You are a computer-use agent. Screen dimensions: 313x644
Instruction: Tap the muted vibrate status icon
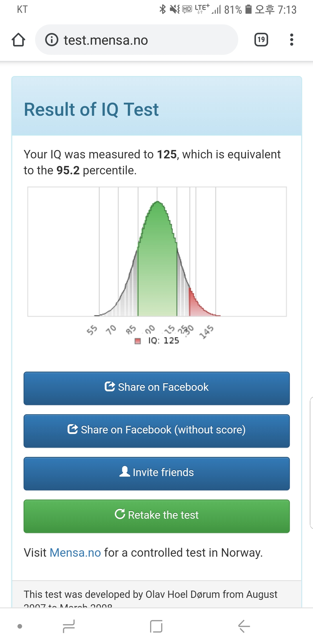[175, 9]
